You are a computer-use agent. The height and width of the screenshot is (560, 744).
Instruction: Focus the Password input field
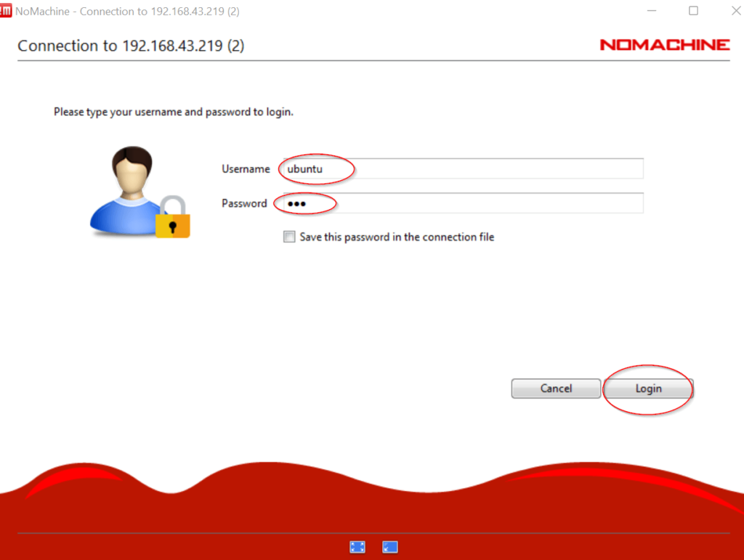pos(463,203)
